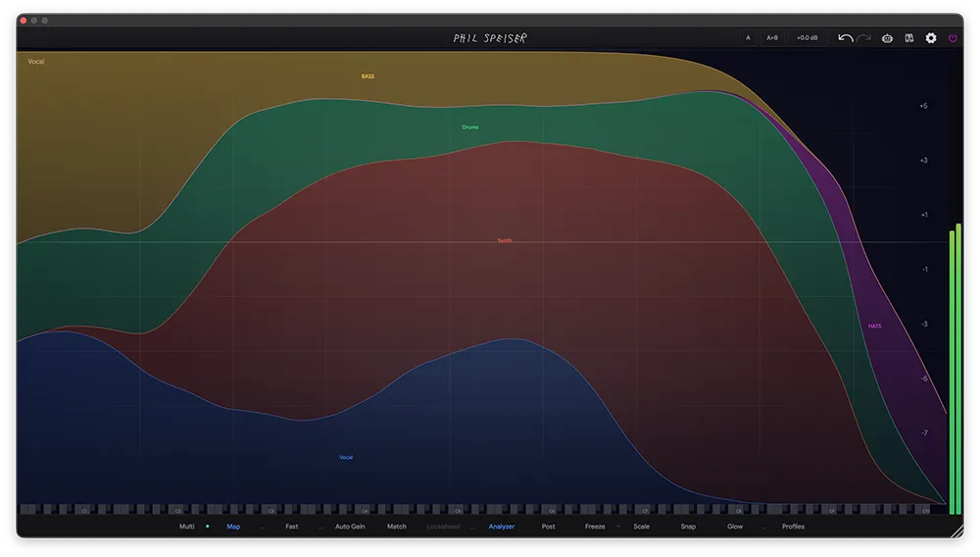Click the undo arrow icon

click(845, 38)
